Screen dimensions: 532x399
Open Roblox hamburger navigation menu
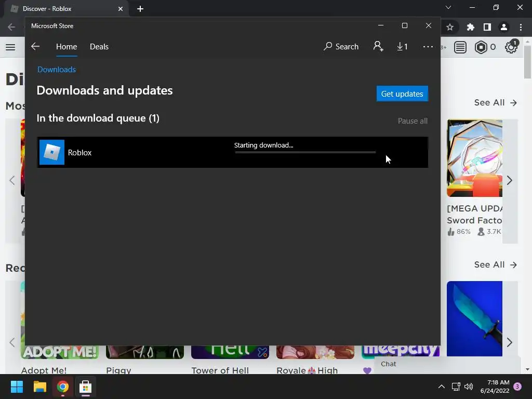coord(10,47)
